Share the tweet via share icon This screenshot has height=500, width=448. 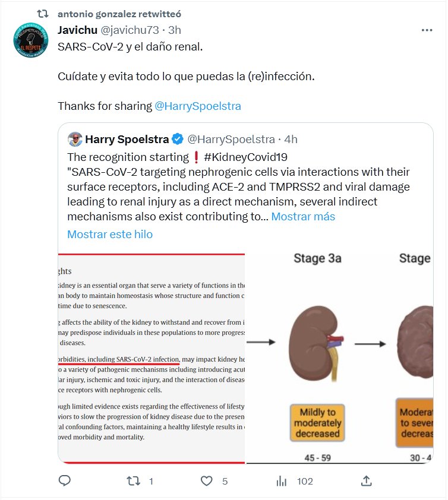pyautogui.click(x=367, y=481)
